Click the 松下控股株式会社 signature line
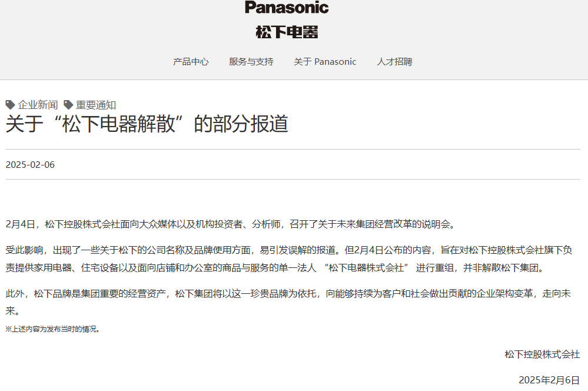588x391 pixels. pyautogui.click(x=542, y=354)
